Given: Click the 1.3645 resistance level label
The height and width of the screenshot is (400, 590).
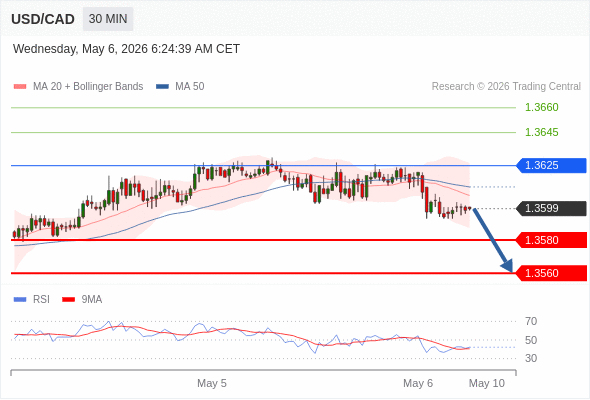Looking at the screenshot, I should tap(542, 132).
